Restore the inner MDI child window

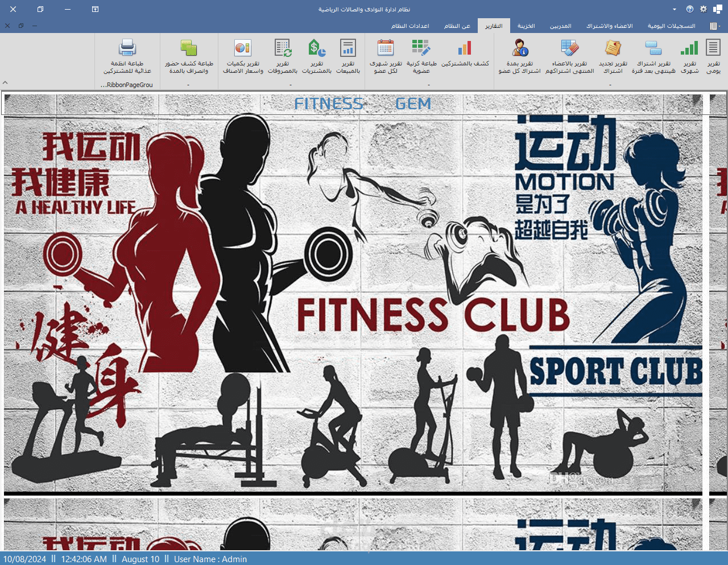21,26
